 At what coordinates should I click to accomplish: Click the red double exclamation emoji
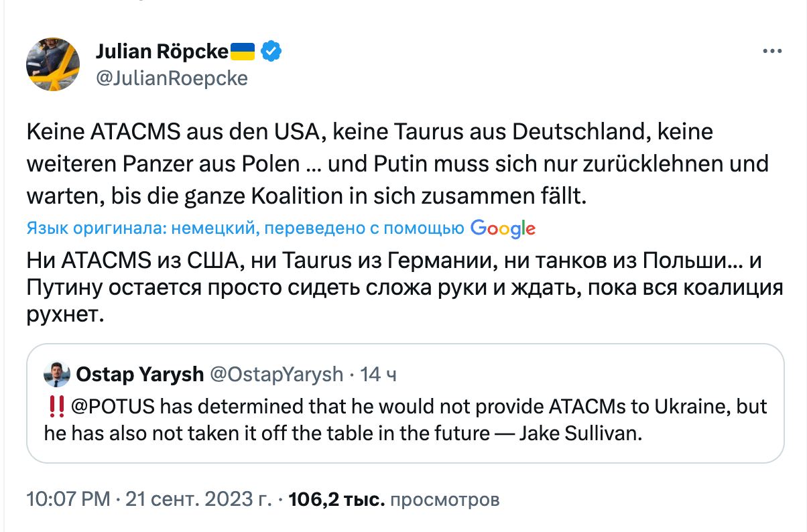coord(56,407)
